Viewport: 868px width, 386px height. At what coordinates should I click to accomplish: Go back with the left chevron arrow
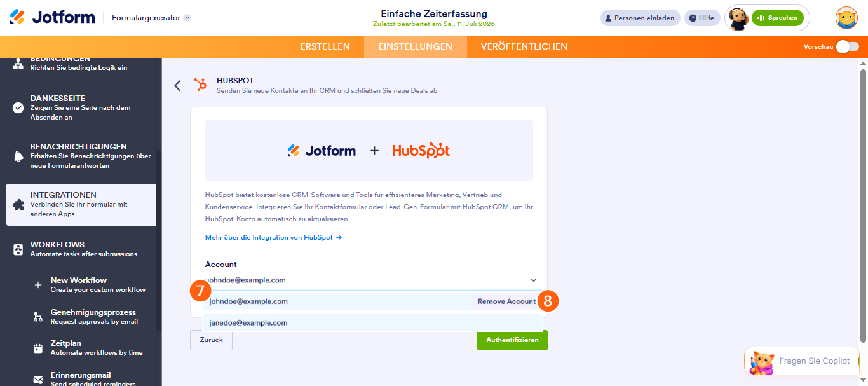[x=178, y=85]
